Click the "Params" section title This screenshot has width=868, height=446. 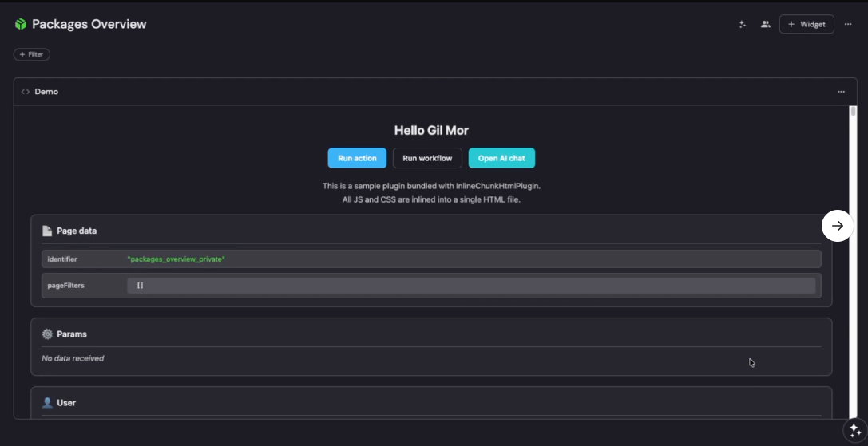pyautogui.click(x=71, y=334)
